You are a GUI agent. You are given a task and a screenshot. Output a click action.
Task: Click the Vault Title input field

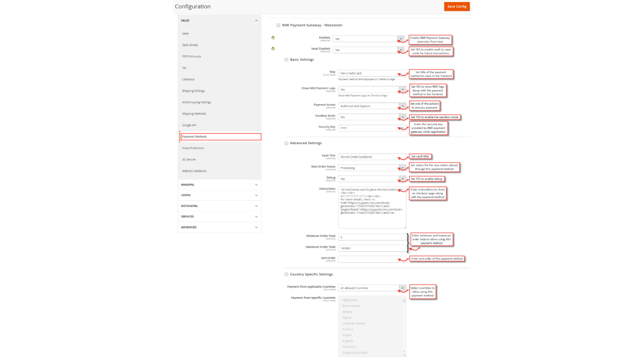click(x=372, y=157)
